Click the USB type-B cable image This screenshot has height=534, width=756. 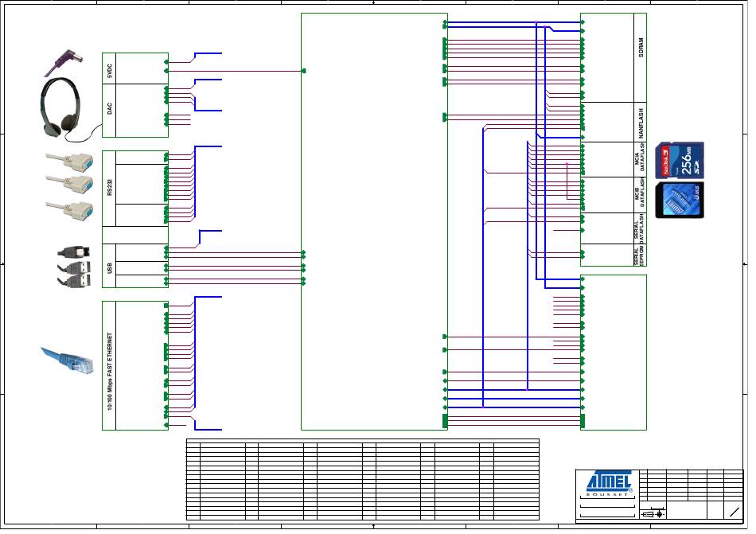[74, 251]
